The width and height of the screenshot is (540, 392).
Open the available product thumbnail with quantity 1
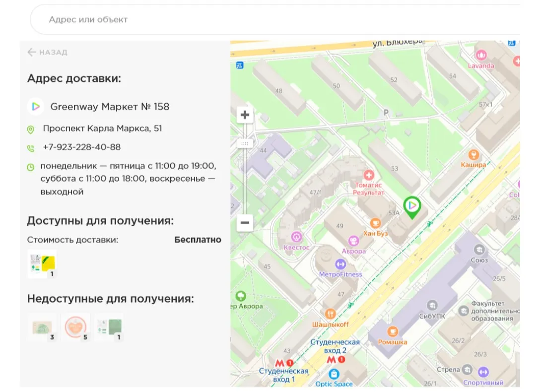point(42,264)
